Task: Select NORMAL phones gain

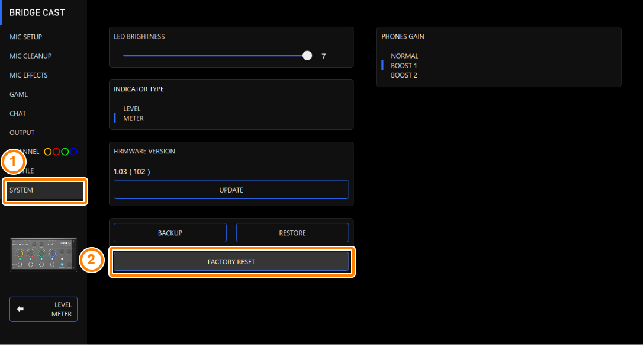Action: [x=404, y=56]
